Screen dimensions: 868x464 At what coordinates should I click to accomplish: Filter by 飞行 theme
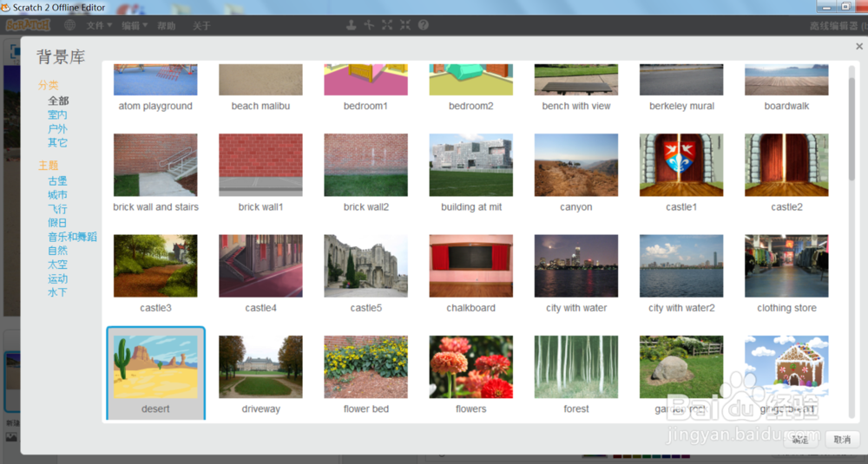coord(57,209)
